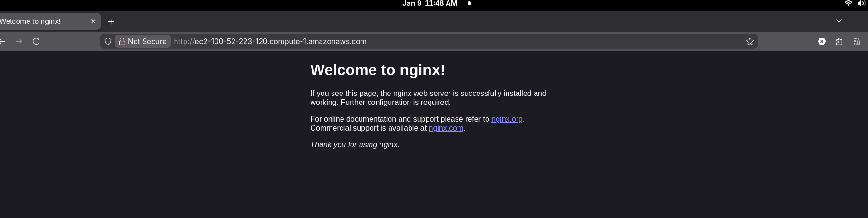Open the nginx.org documentation link
The image size is (868, 218).
[507, 119]
